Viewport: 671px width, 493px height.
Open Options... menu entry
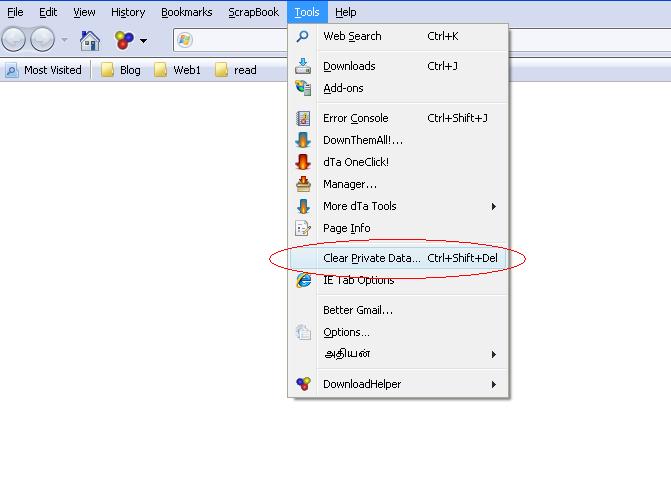coord(398,333)
